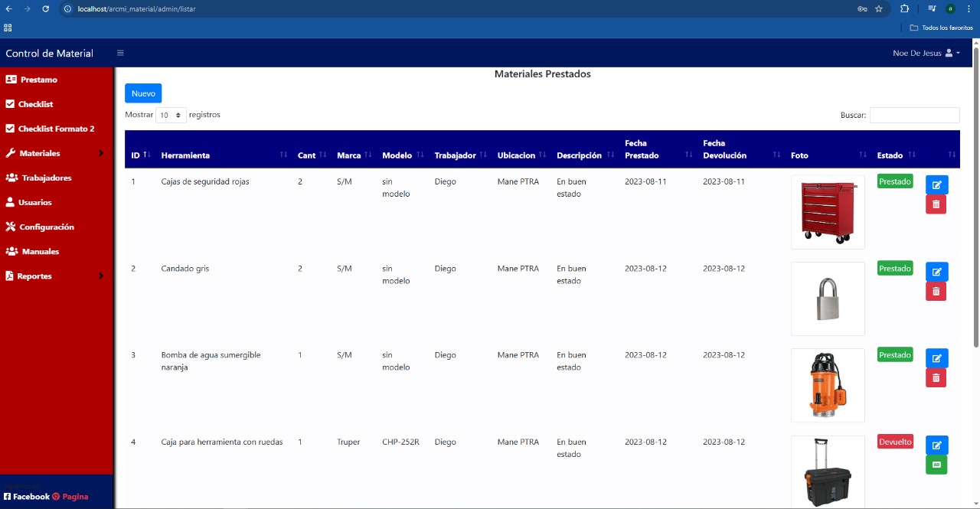980x509 pixels.
Task: Open the browser extensions puzzle icon
Action: coord(904,9)
